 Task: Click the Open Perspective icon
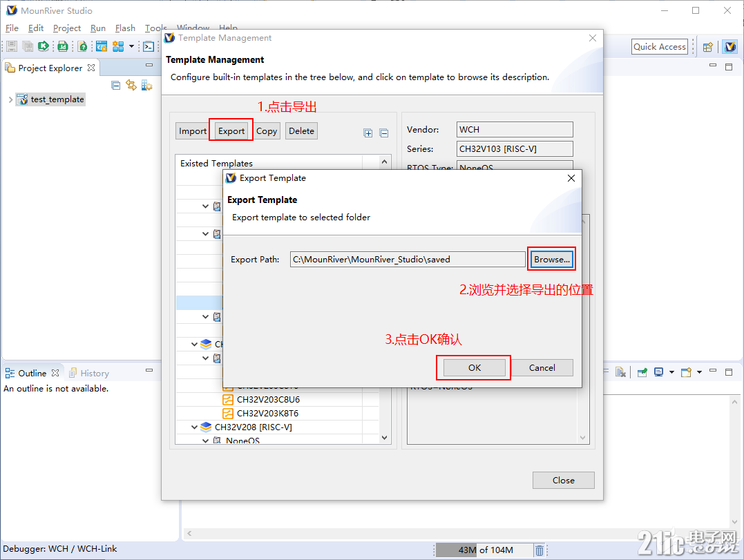tap(708, 46)
